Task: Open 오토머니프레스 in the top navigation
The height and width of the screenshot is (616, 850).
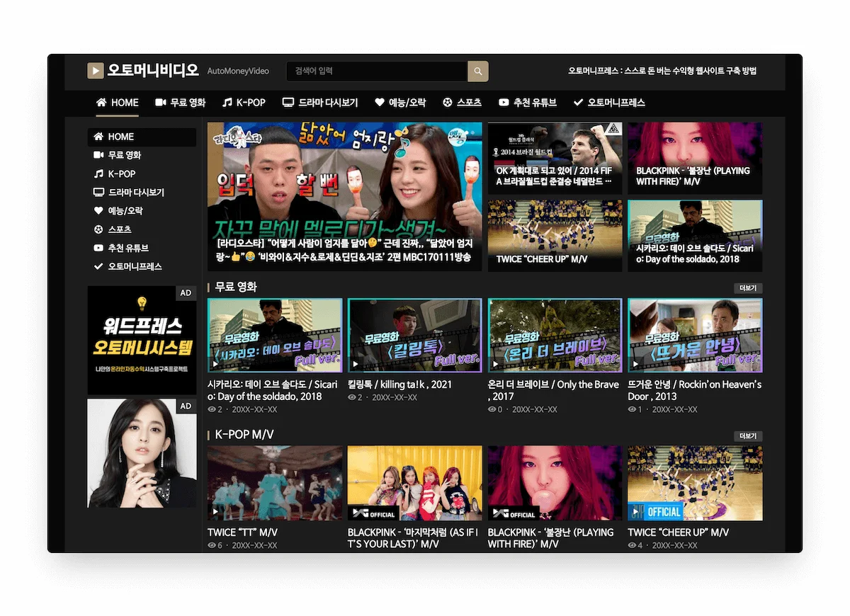Action: point(609,103)
